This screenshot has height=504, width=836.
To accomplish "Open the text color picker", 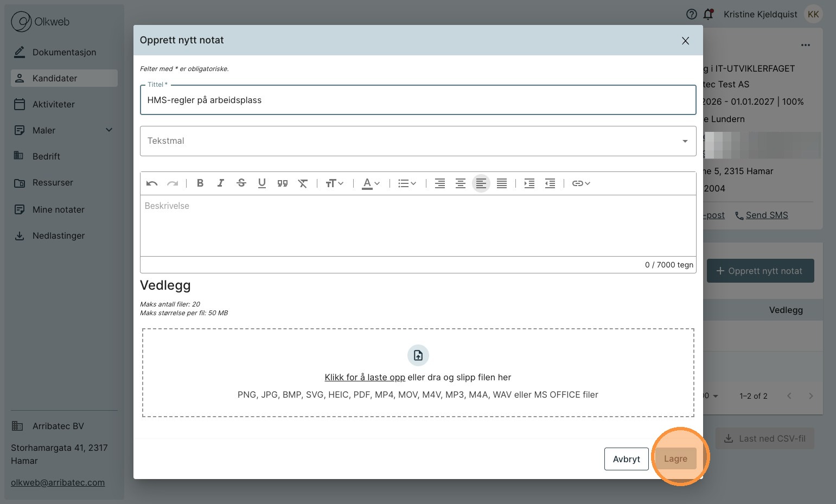I will coord(371,183).
